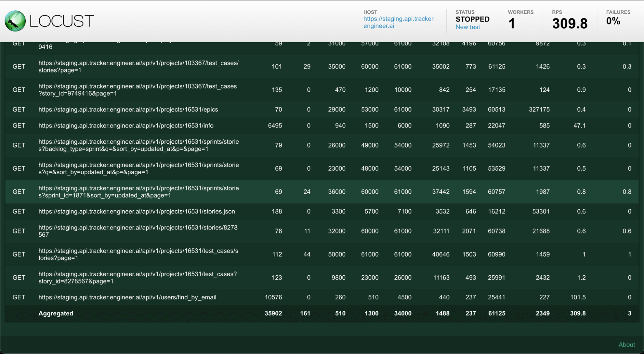This screenshot has width=644, height=354.
Task: Click 47.1 RPS value in info row
Action: tap(579, 126)
